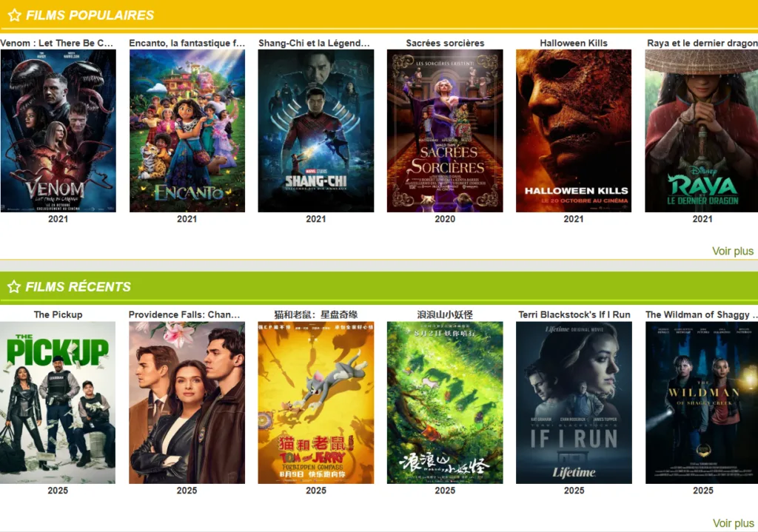This screenshot has height=532, width=758.
Task: Open The Wildman of Shaggy Creek poster
Action: click(702, 403)
